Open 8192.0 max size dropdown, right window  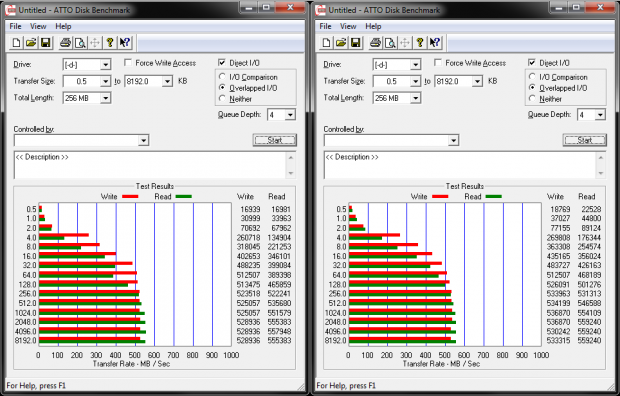(477, 81)
